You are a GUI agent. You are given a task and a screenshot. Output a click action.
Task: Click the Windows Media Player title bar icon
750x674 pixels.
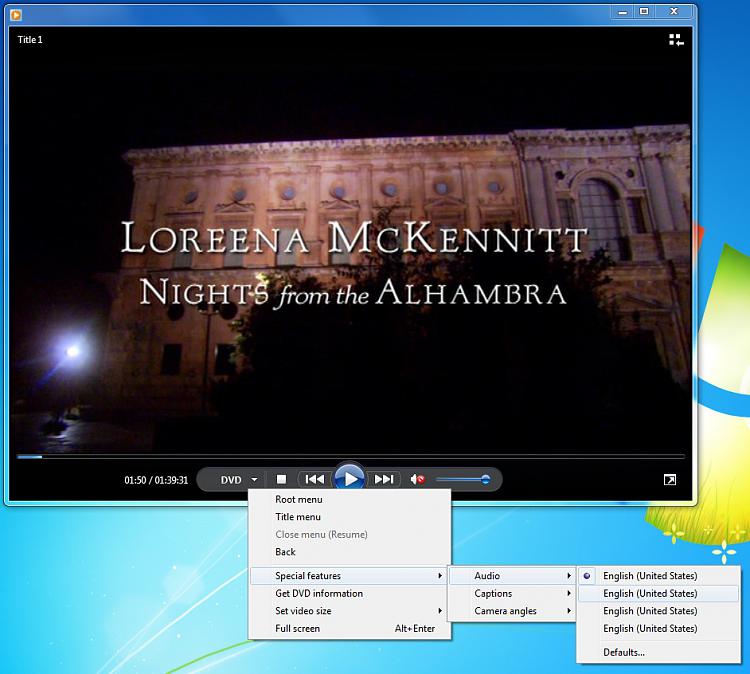(x=15, y=15)
